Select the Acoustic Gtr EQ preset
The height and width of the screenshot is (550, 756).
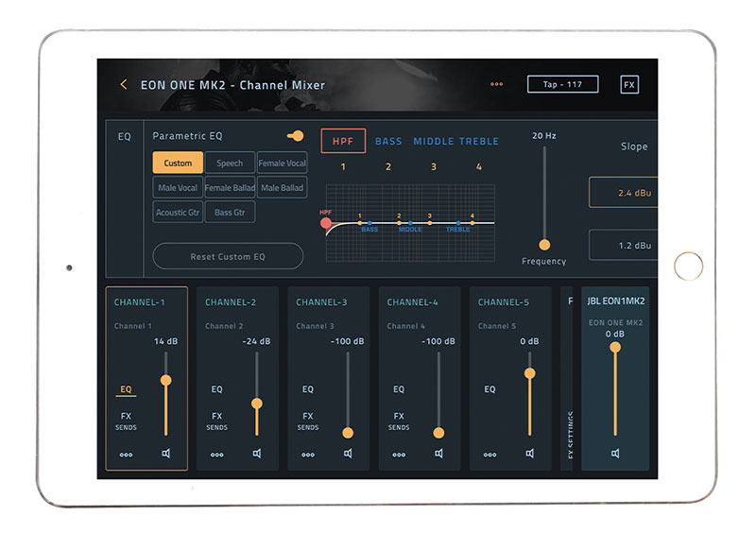pos(178,212)
